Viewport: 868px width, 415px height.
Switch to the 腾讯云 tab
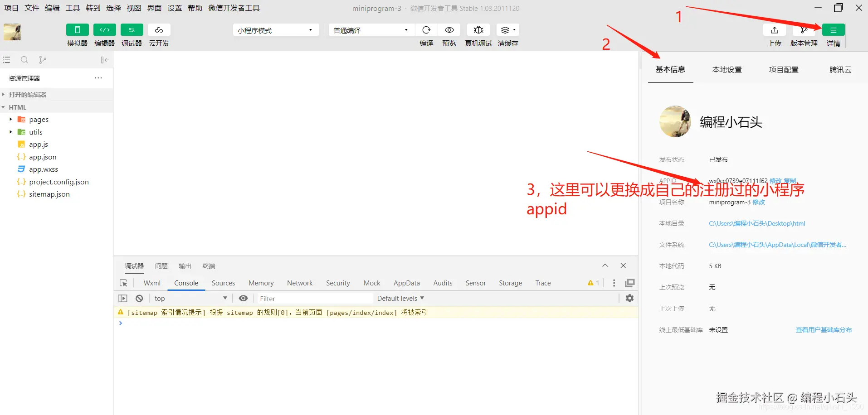[840, 70]
